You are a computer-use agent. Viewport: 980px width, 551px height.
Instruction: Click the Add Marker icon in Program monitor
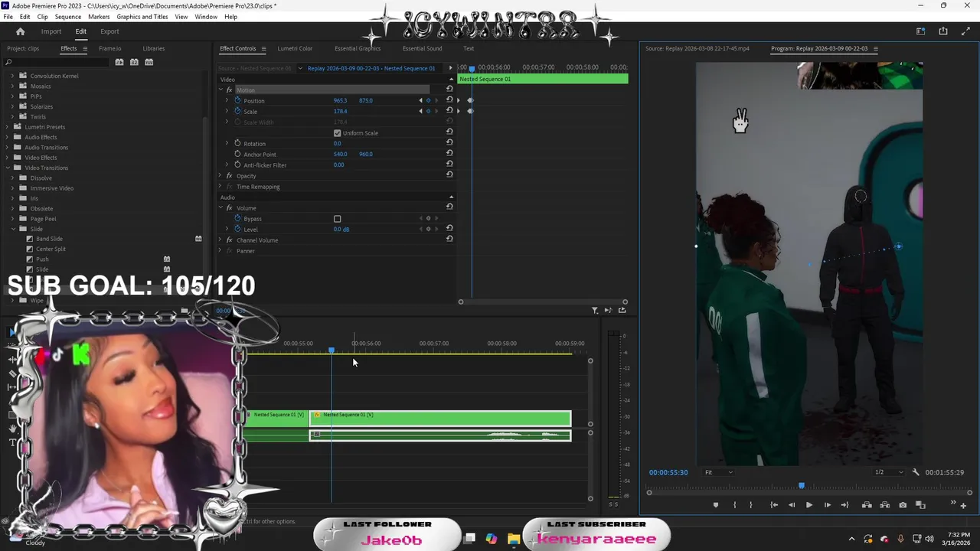[x=716, y=505]
